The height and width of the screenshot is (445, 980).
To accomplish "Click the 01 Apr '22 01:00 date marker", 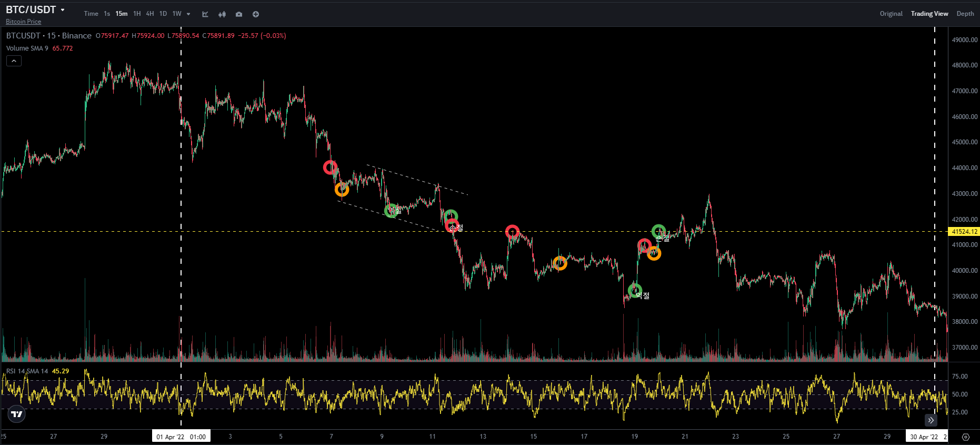I will 181,437.
